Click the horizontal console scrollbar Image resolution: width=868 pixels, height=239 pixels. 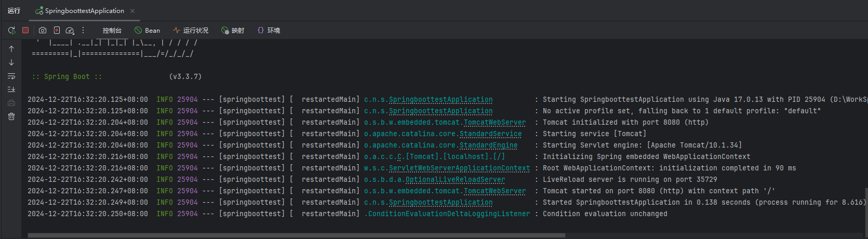pyautogui.click(x=296, y=235)
